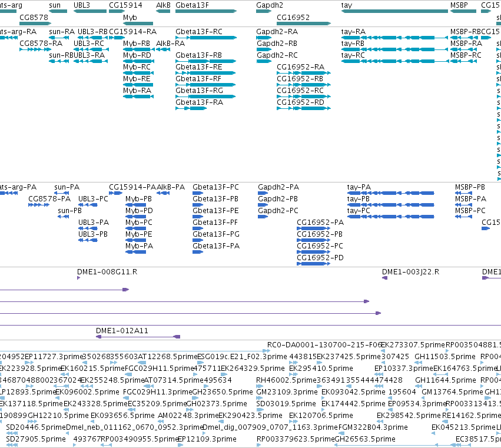Select EST EK174442.5prime label

(x=353, y=404)
